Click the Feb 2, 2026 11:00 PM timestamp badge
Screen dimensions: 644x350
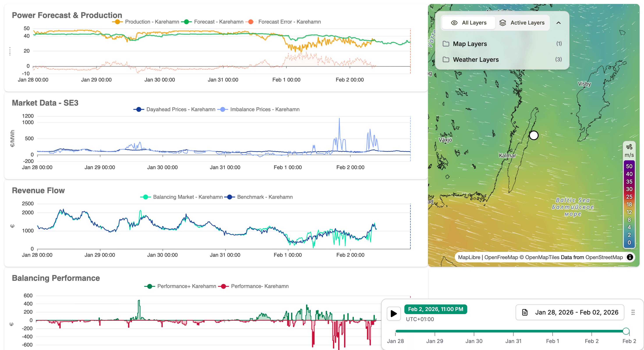point(435,309)
